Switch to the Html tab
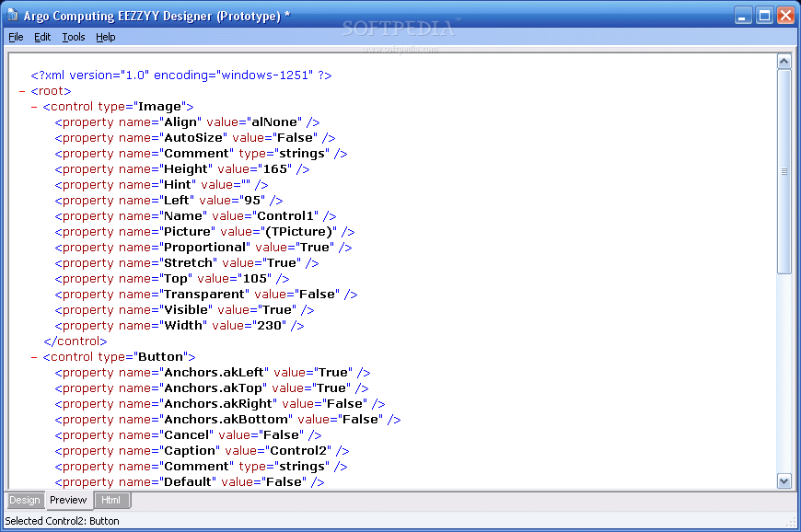This screenshot has width=801, height=532. pyautogui.click(x=110, y=500)
